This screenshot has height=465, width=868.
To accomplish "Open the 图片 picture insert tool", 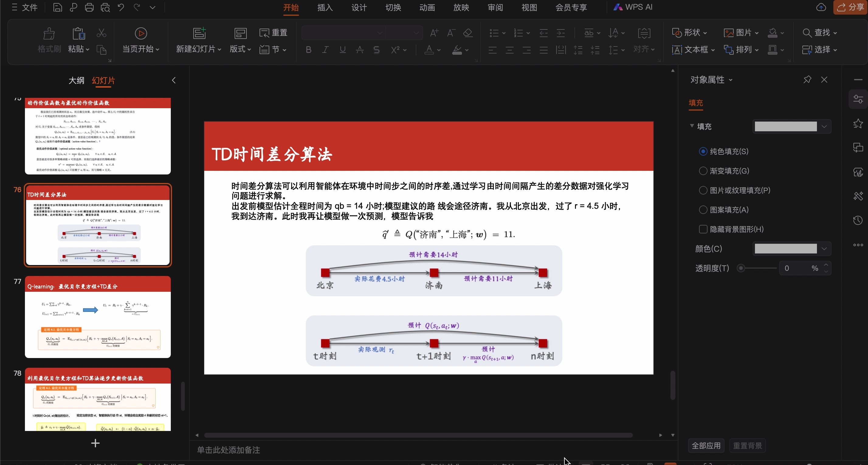I will pos(741,33).
